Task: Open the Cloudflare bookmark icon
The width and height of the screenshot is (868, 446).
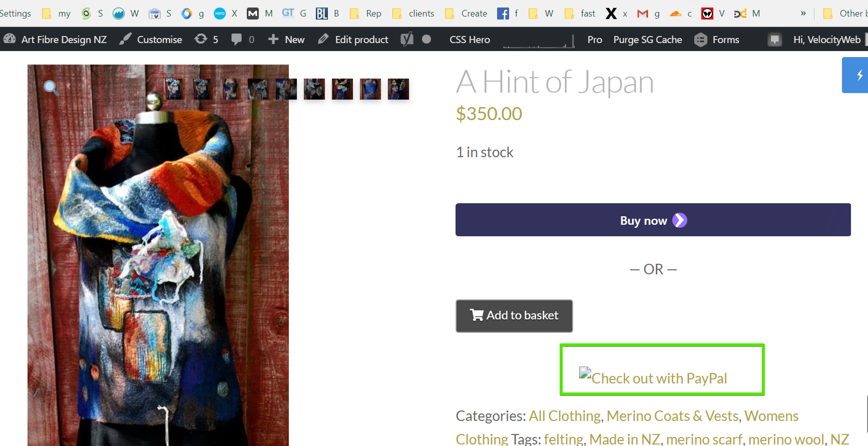Action: [676, 14]
